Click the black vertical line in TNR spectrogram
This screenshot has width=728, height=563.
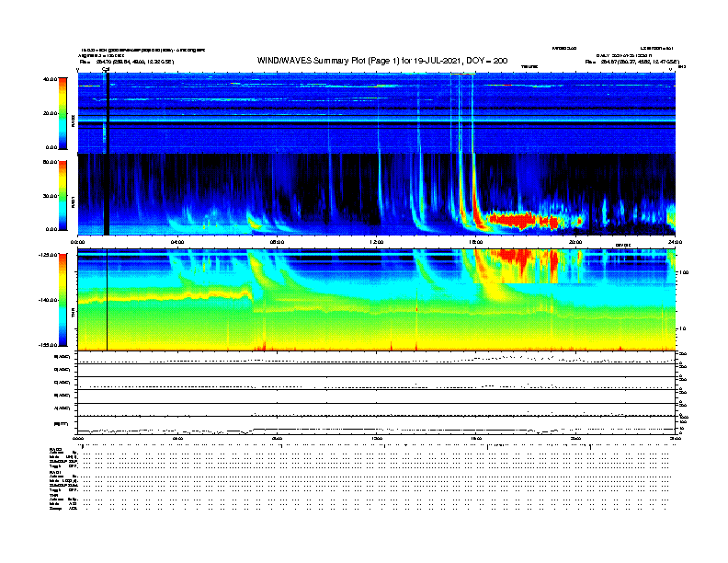coord(108,300)
